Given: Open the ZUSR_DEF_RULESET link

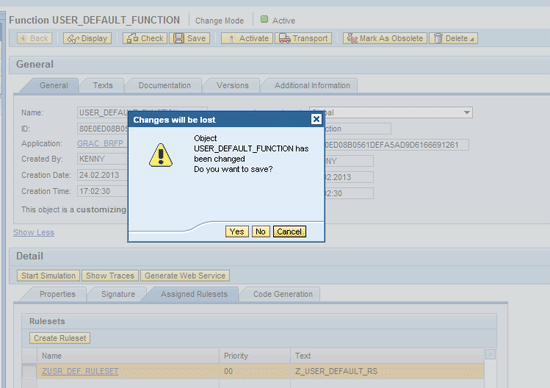Looking at the screenshot, I should (x=80, y=371).
